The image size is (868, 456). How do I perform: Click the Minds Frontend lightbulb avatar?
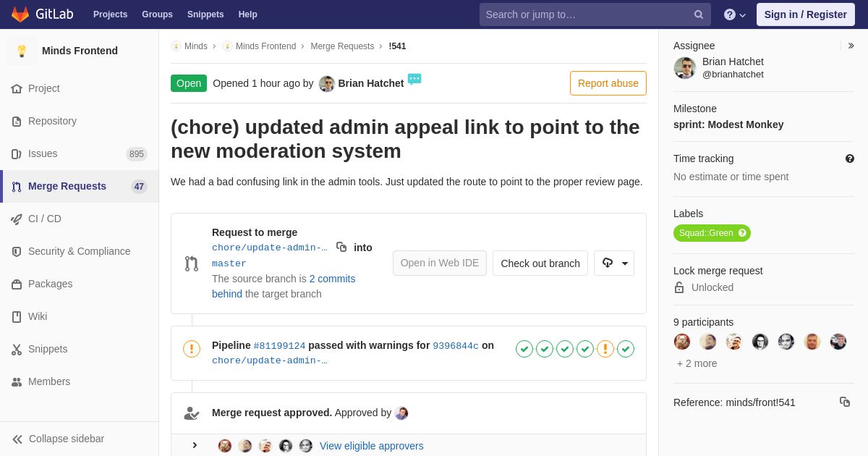pos(22,51)
